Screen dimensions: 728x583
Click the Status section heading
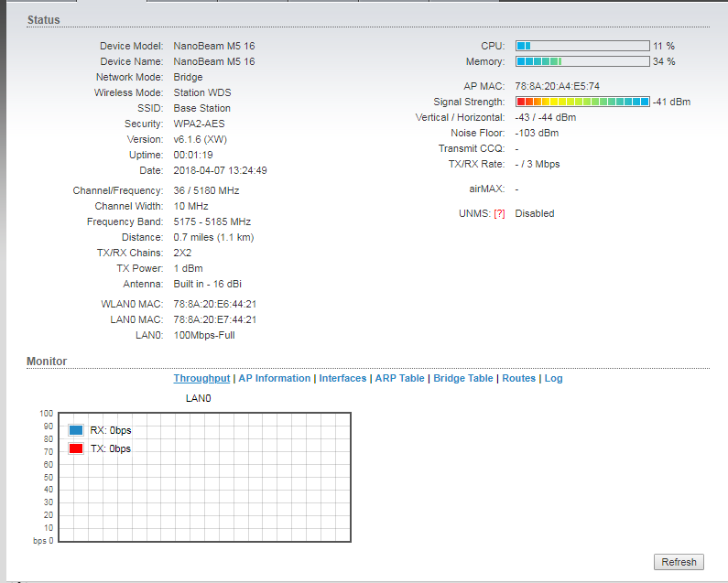pos(44,20)
